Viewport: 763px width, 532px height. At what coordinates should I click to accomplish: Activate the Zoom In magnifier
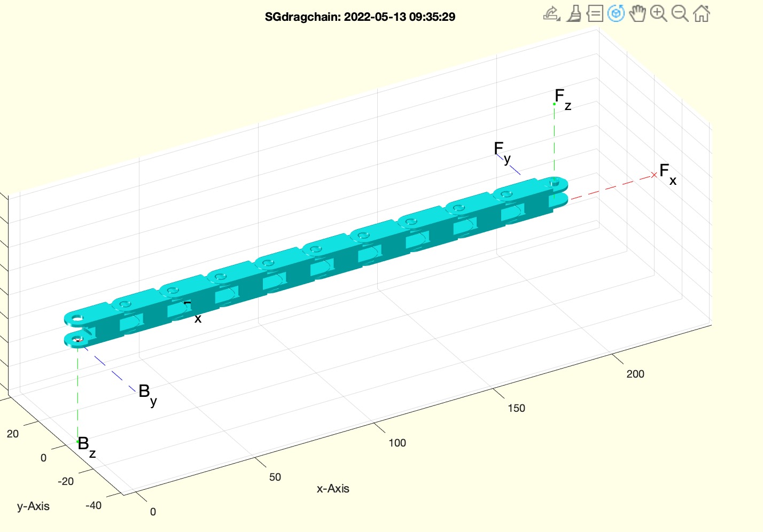point(658,13)
